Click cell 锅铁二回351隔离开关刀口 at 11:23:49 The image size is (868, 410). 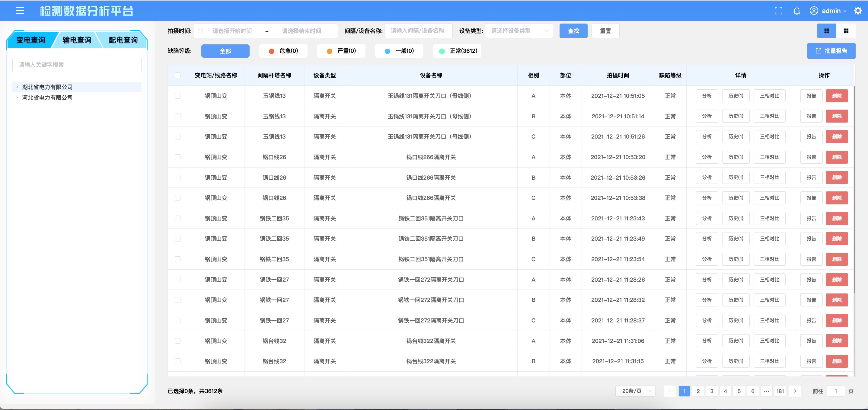pos(431,239)
